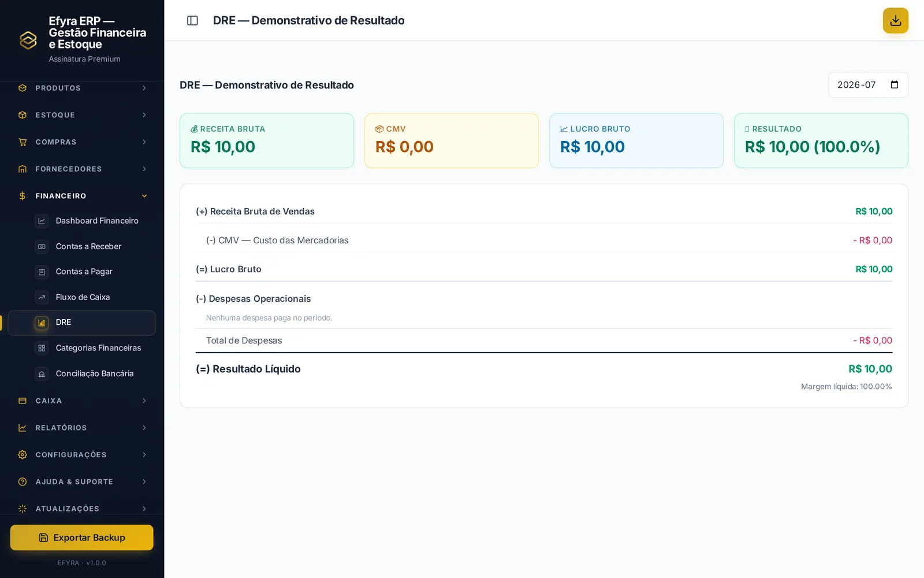Click the Caixa card icon
Screen dimensions: 924x578
23,401
